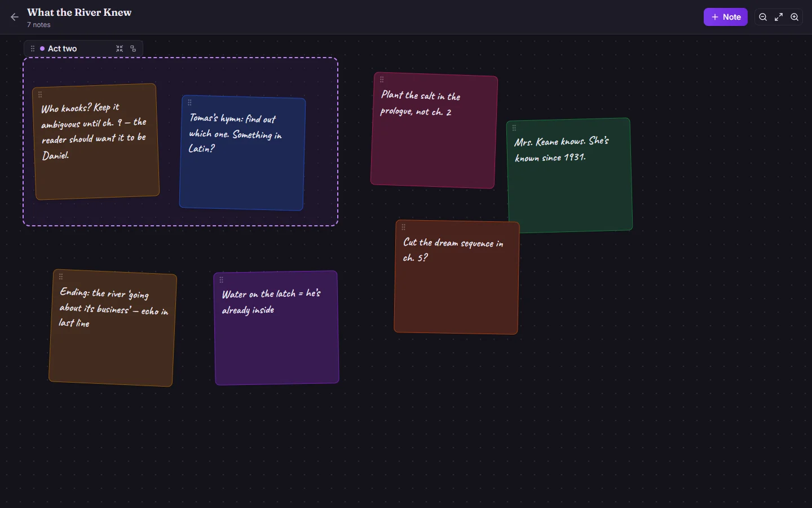Click the Act two group label
The width and height of the screenshot is (812, 508).
(62, 49)
